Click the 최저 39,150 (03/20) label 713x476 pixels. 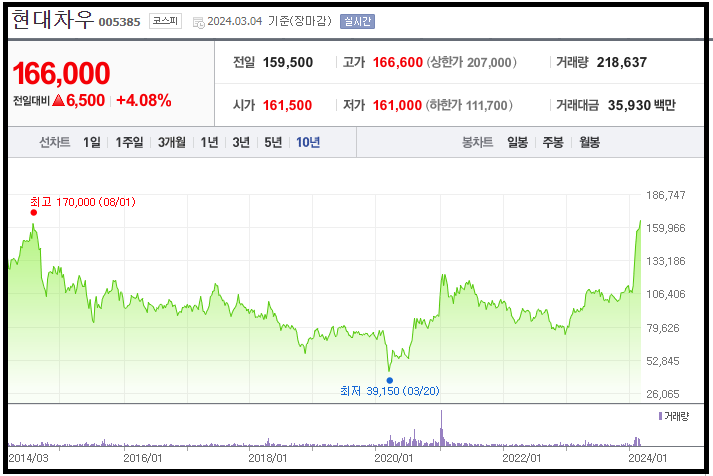(x=390, y=391)
